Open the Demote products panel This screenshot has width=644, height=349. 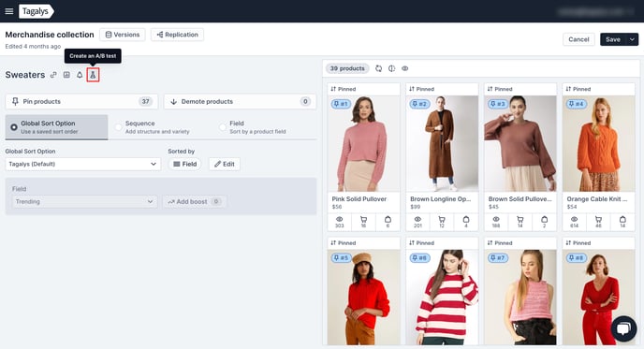click(240, 101)
